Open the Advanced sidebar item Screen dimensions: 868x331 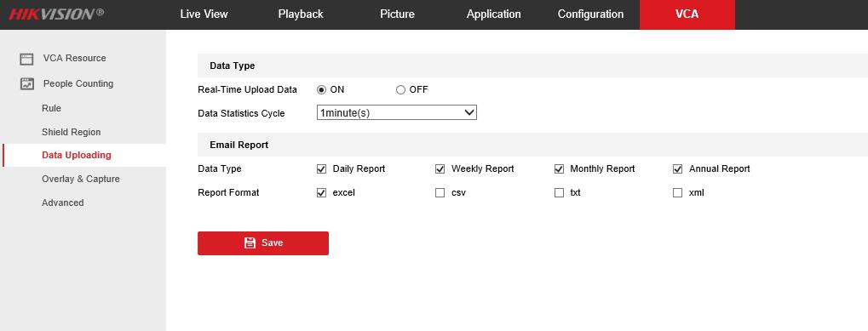pos(63,203)
